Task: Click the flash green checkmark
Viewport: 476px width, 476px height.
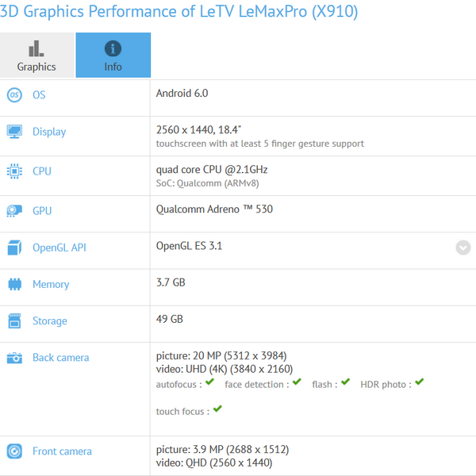Action: click(344, 382)
